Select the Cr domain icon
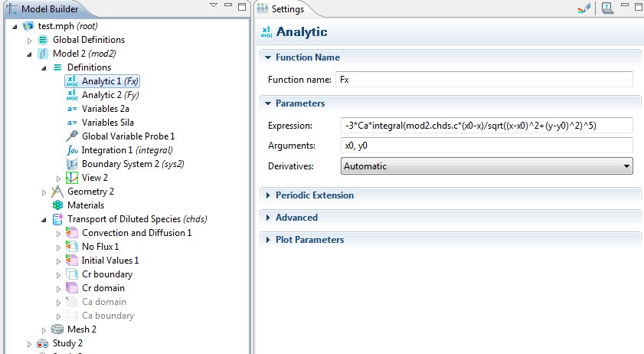The width and height of the screenshot is (644, 354). click(72, 288)
